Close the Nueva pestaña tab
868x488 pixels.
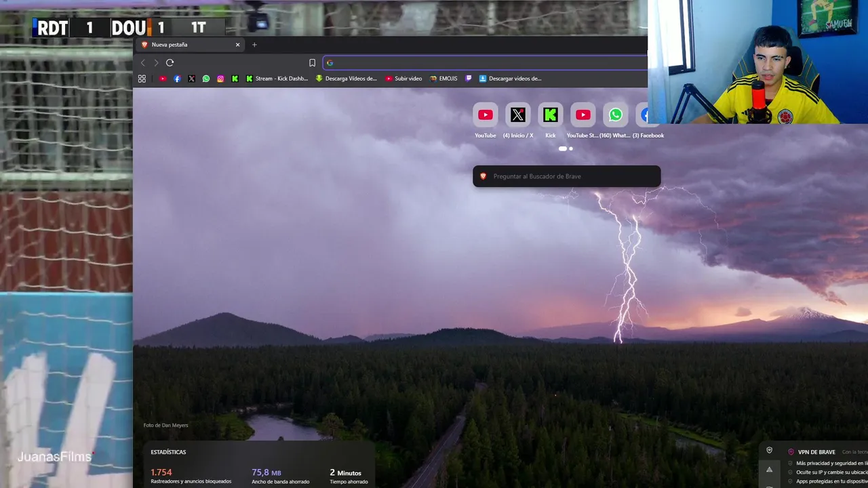(237, 45)
